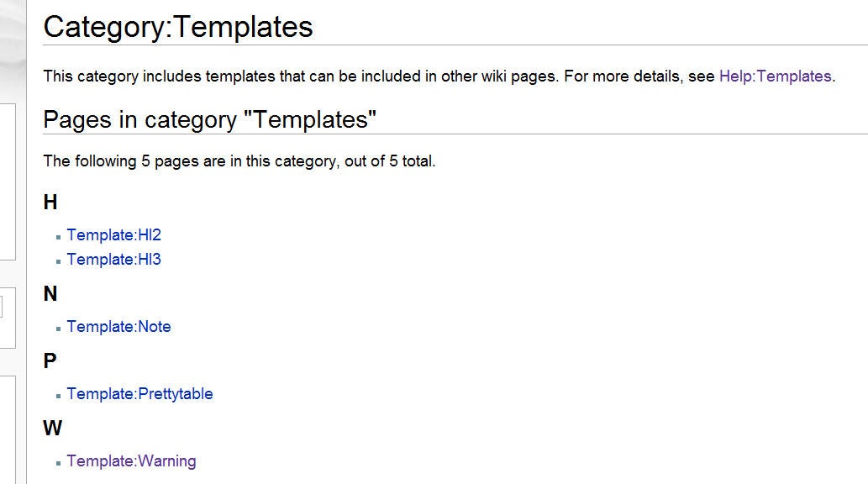Open the Template:Prettytable link
Viewport: 868px width, 484px height.
(140, 394)
